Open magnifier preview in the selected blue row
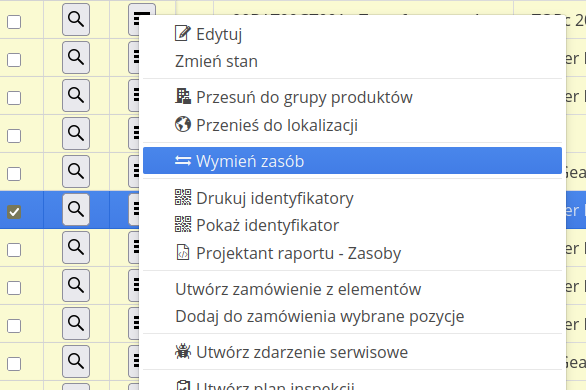Screen dimensions: 586x390 [x=76, y=210]
